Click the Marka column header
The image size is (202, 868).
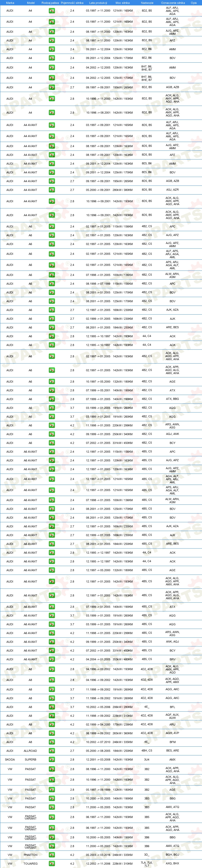10,3
